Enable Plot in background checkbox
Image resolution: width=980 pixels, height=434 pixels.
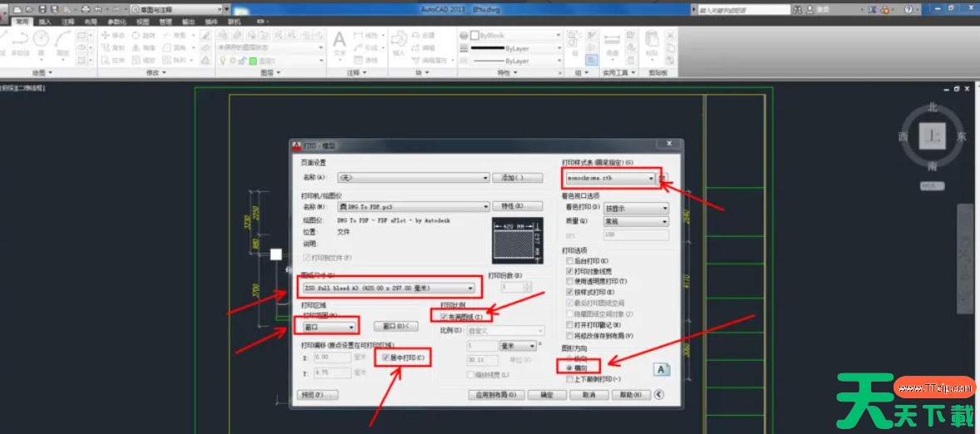[x=569, y=261]
